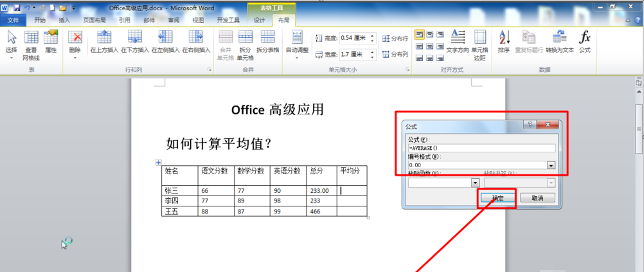Click the Save icon in Quick Access toolbar
The width and height of the screenshot is (644, 272).
pyautogui.click(x=17, y=8)
